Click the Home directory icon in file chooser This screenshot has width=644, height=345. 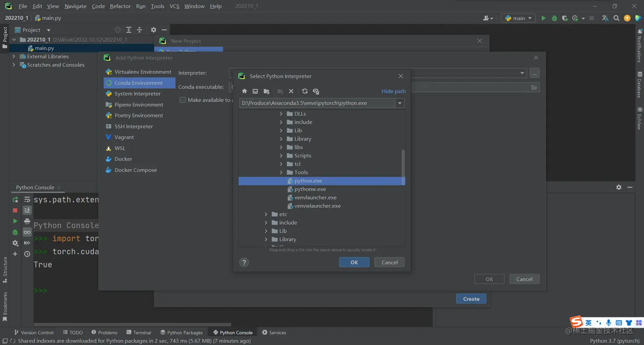pyautogui.click(x=244, y=91)
